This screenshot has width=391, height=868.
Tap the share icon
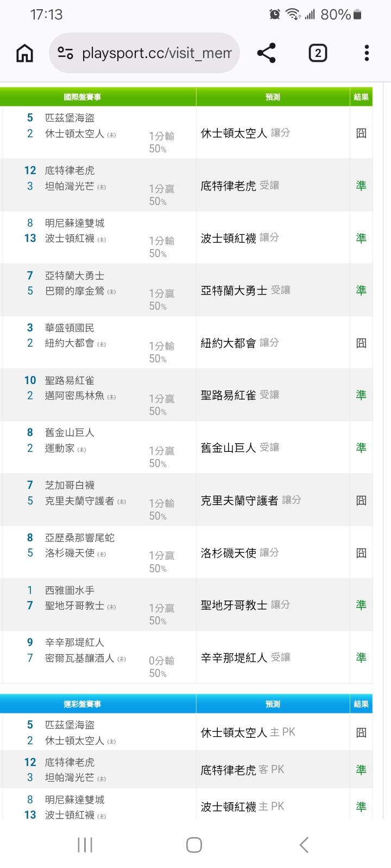pos(266,53)
